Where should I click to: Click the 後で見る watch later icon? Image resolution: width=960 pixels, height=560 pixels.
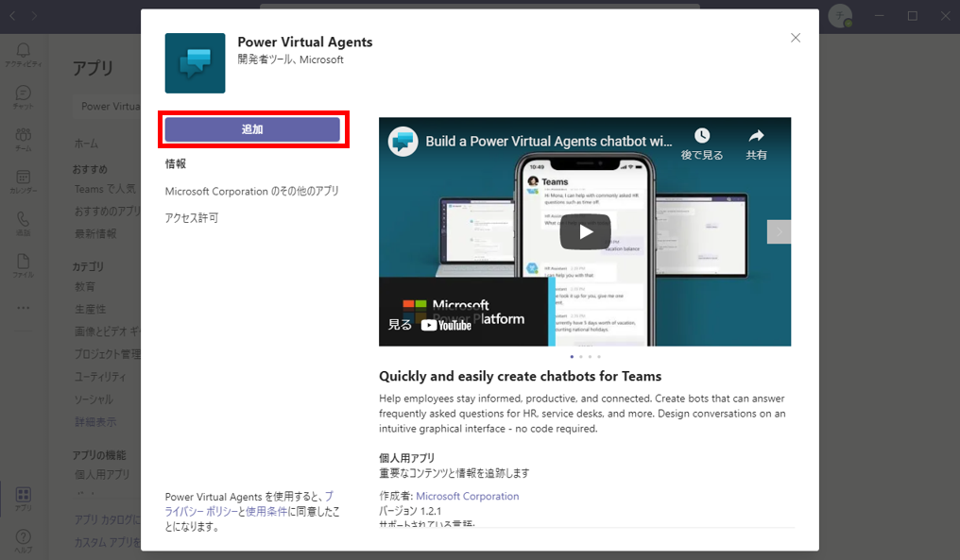click(702, 136)
